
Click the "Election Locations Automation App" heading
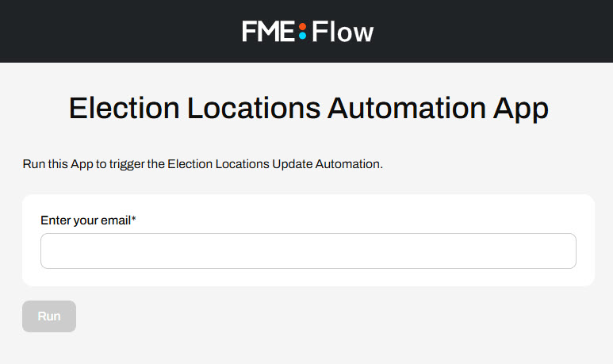pyautogui.click(x=308, y=109)
